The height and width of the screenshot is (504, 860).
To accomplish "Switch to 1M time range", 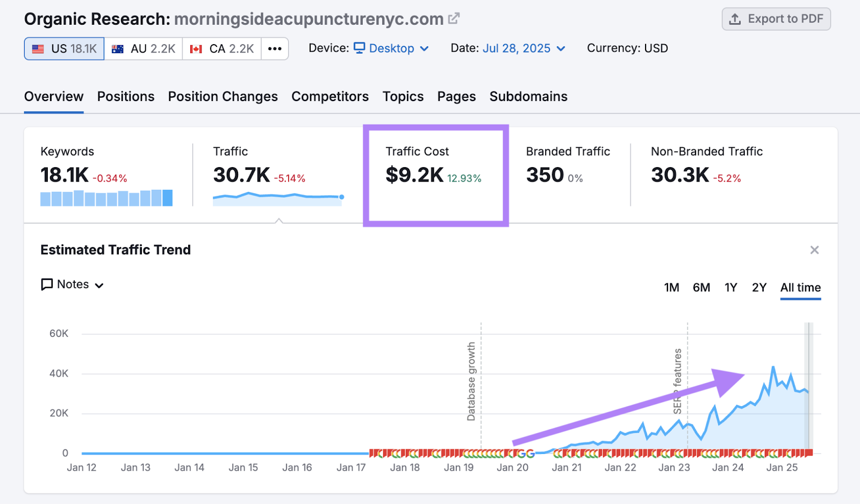I will [671, 287].
